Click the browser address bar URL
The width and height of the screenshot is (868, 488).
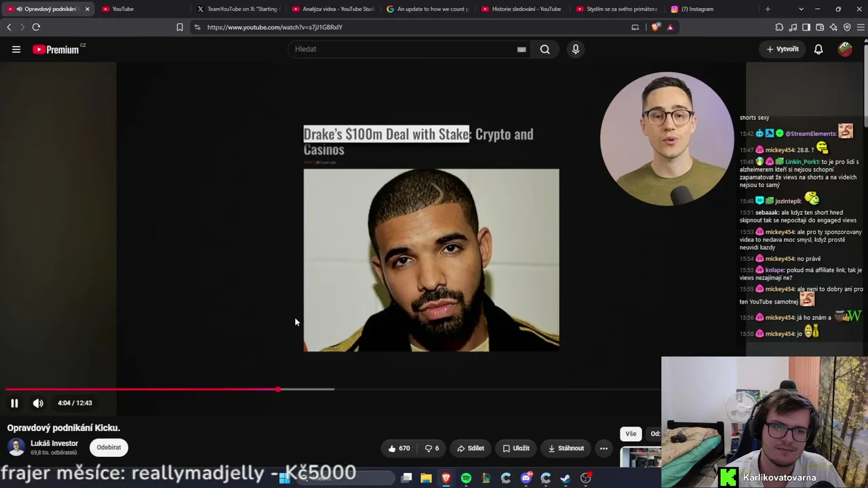[275, 27]
